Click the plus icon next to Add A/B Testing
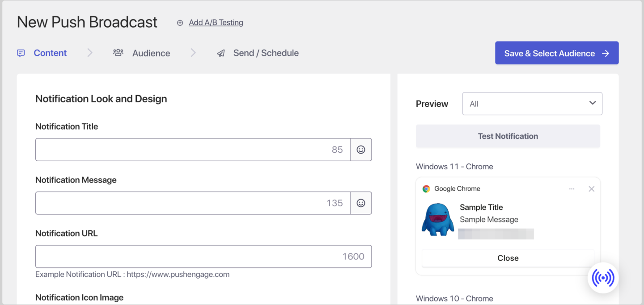 pos(180,22)
